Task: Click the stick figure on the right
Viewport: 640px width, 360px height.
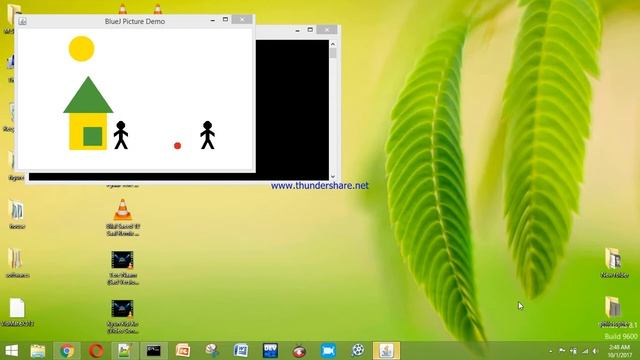Action: pyautogui.click(x=207, y=135)
